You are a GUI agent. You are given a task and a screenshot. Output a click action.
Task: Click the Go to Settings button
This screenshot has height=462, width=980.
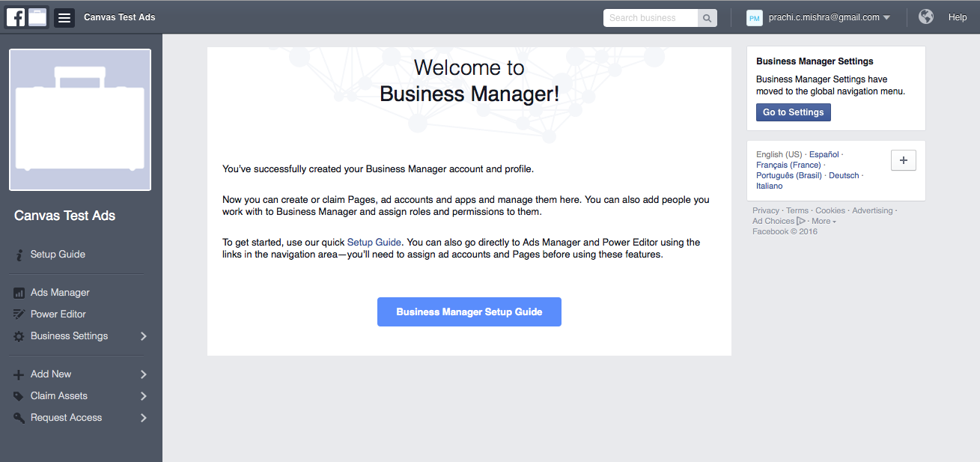click(794, 112)
